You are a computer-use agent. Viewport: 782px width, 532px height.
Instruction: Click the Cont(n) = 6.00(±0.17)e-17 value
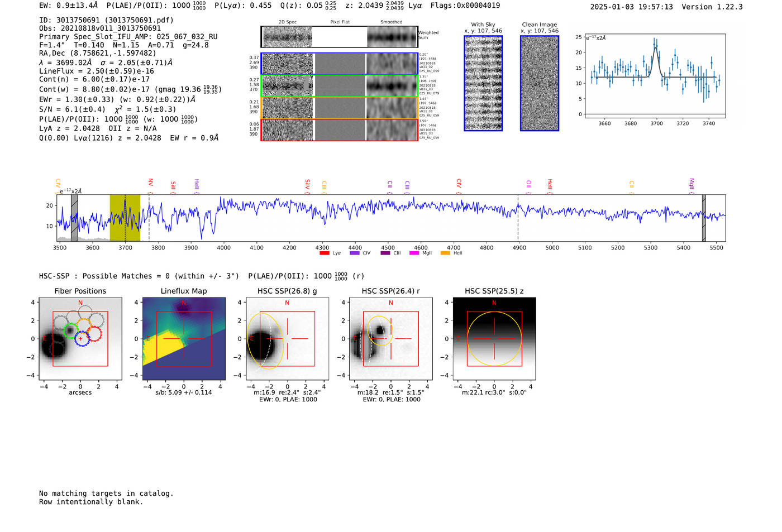(x=94, y=80)
